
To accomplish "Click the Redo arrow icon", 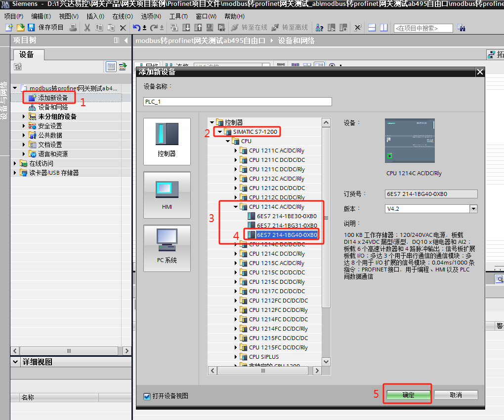I will [154, 28].
